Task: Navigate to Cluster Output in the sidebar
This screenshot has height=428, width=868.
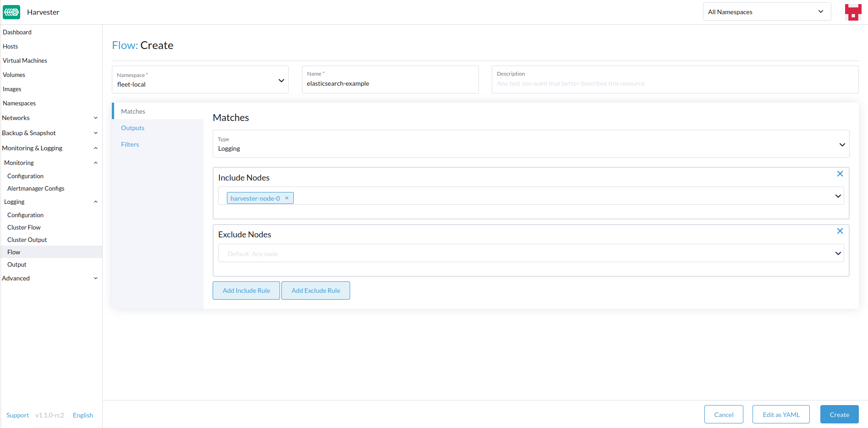Action: point(27,239)
